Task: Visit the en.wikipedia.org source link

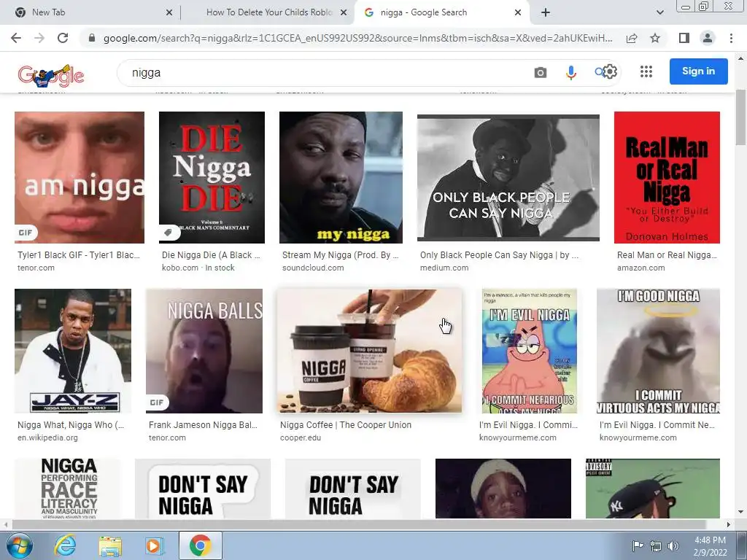Action: pyautogui.click(x=47, y=437)
